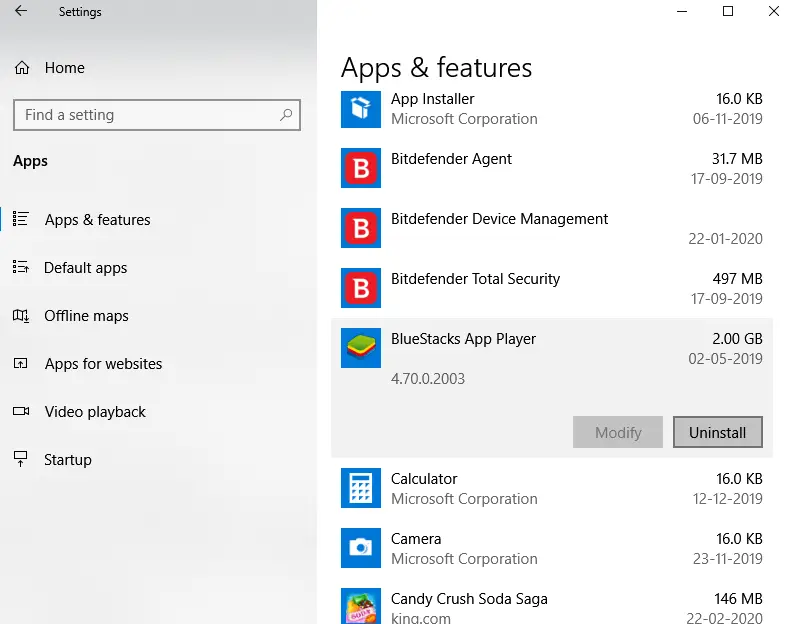Select the Startup icon
Image resolution: width=788 pixels, height=624 pixels.
pyautogui.click(x=21, y=459)
